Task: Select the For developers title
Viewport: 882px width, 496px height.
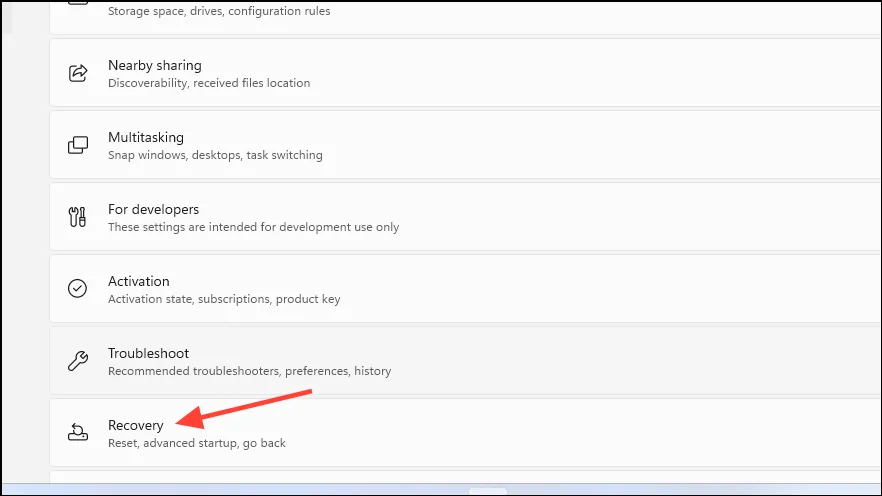Action: click(153, 210)
